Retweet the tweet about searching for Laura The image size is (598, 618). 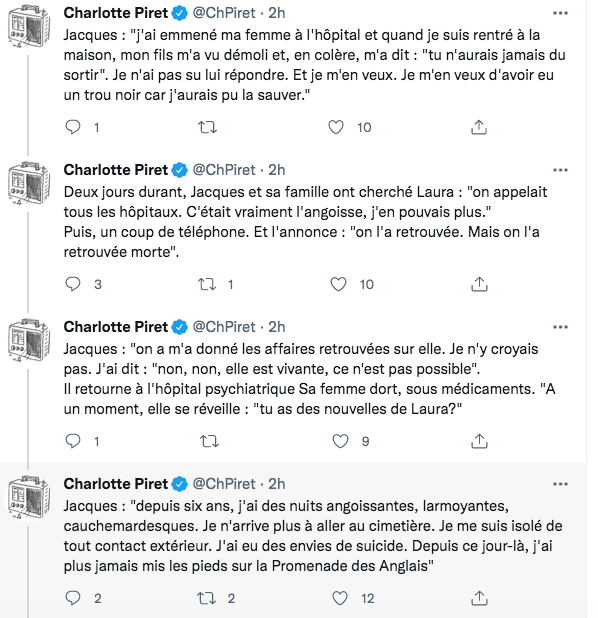[x=207, y=284]
